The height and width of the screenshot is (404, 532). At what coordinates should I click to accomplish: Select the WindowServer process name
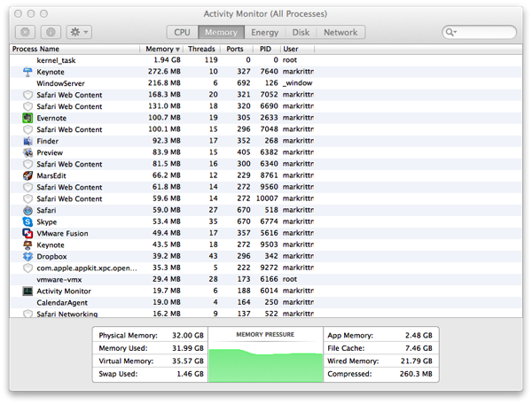tap(60, 83)
